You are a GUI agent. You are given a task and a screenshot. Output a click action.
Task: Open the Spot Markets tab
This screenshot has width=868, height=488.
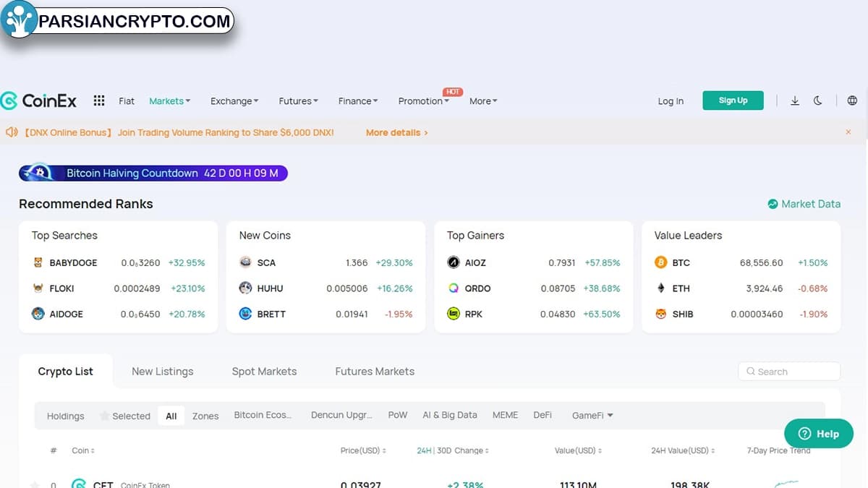point(264,372)
